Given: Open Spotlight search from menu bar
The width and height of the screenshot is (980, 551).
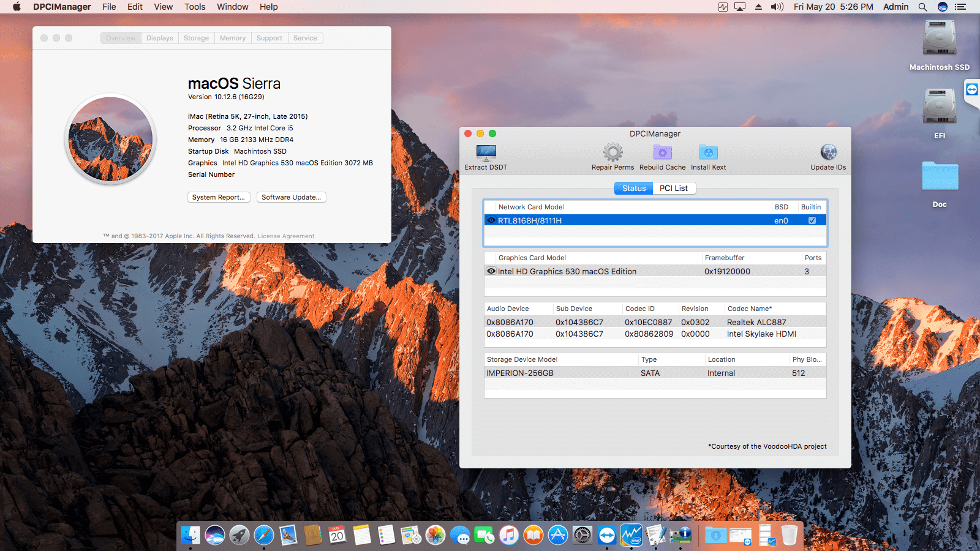Looking at the screenshot, I should tap(922, 7).
